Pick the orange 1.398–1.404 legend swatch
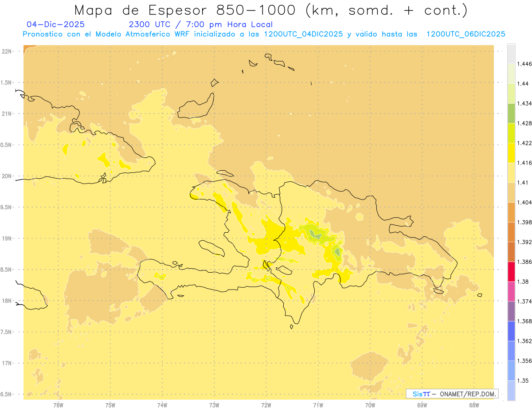The image size is (532, 411). coord(511,212)
